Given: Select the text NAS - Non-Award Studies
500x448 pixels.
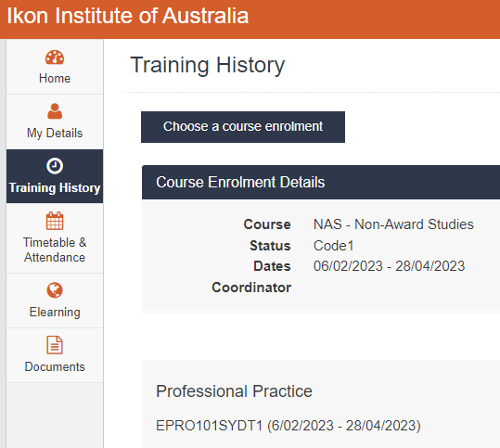Looking at the screenshot, I should click(x=393, y=224).
